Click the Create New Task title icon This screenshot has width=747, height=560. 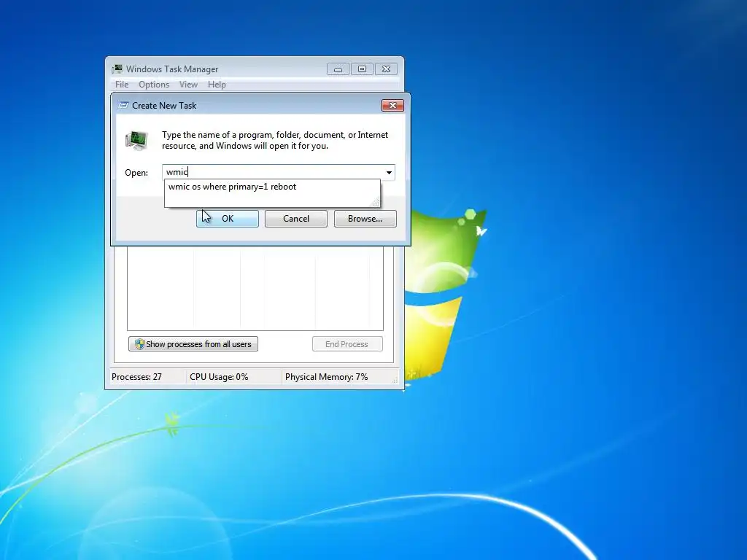pos(123,105)
